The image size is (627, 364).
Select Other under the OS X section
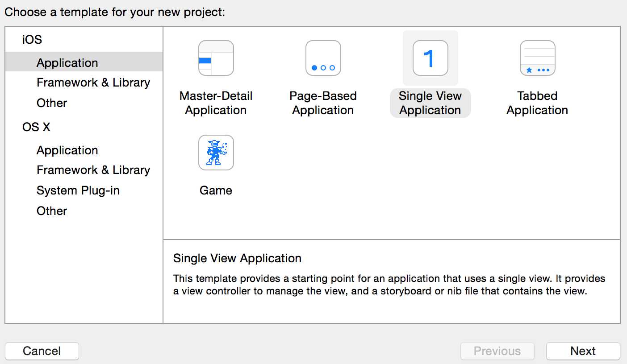tap(52, 211)
